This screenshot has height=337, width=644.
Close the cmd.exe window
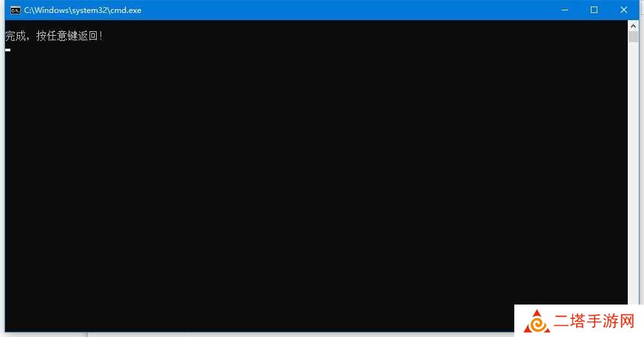(x=623, y=10)
